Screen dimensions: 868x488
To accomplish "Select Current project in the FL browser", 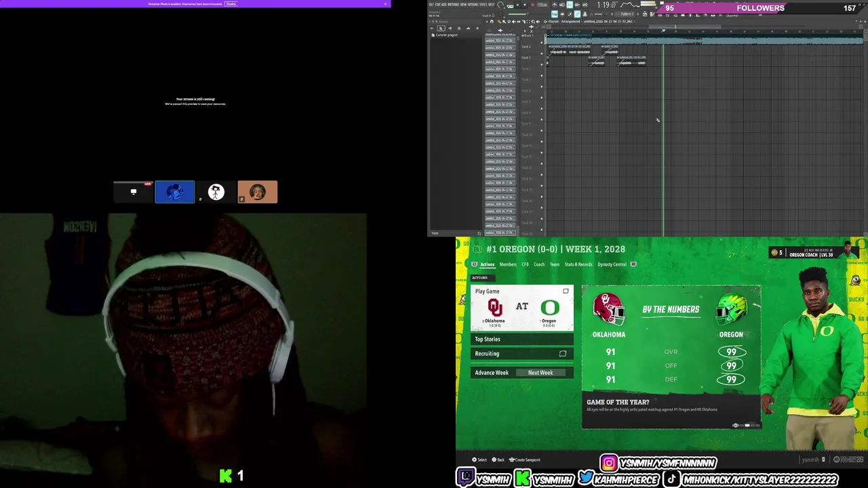I will point(447,35).
